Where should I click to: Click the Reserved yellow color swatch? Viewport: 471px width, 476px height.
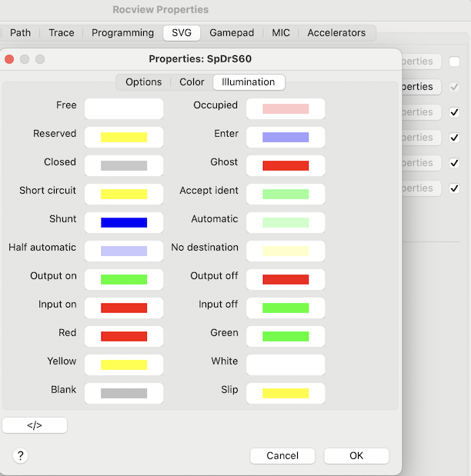point(124,138)
